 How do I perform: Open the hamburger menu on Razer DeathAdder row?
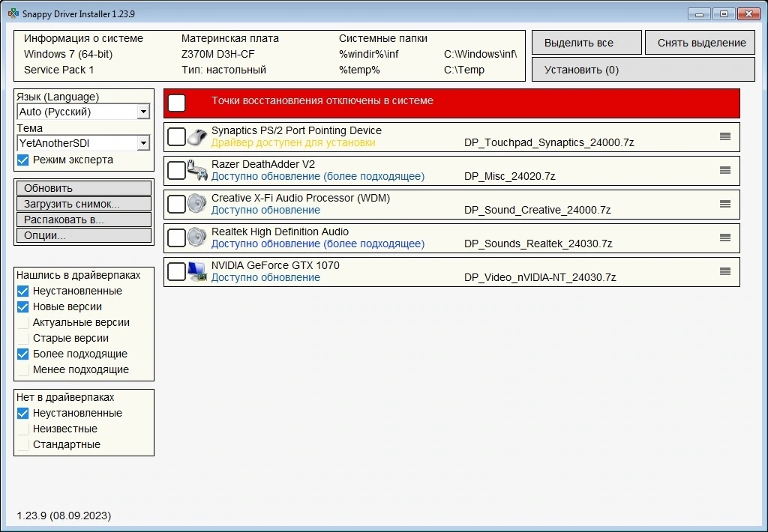(x=725, y=170)
